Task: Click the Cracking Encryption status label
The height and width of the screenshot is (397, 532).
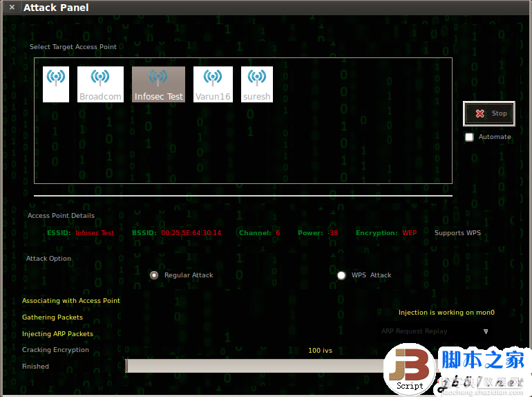Action: (x=55, y=350)
